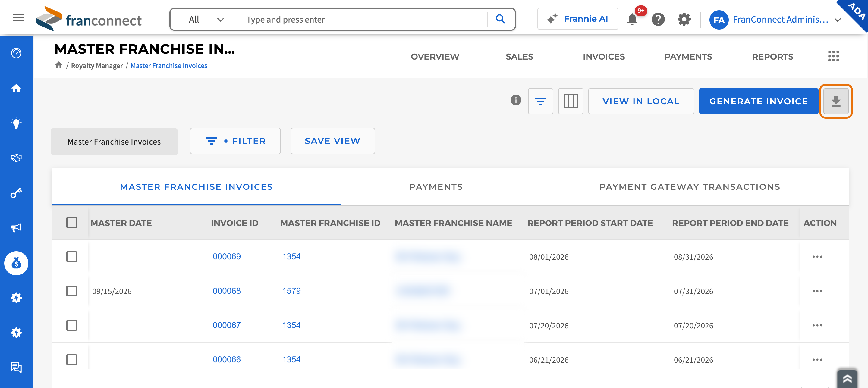The width and height of the screenshot is (868, 388).
Task: Open action menu for invoice 000067
Action: 817,325
